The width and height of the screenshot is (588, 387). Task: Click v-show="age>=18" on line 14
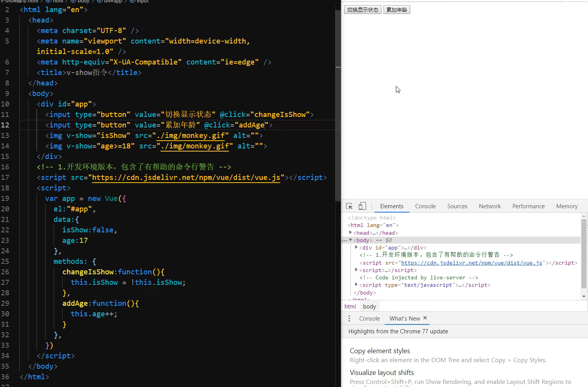click(101, 146)
